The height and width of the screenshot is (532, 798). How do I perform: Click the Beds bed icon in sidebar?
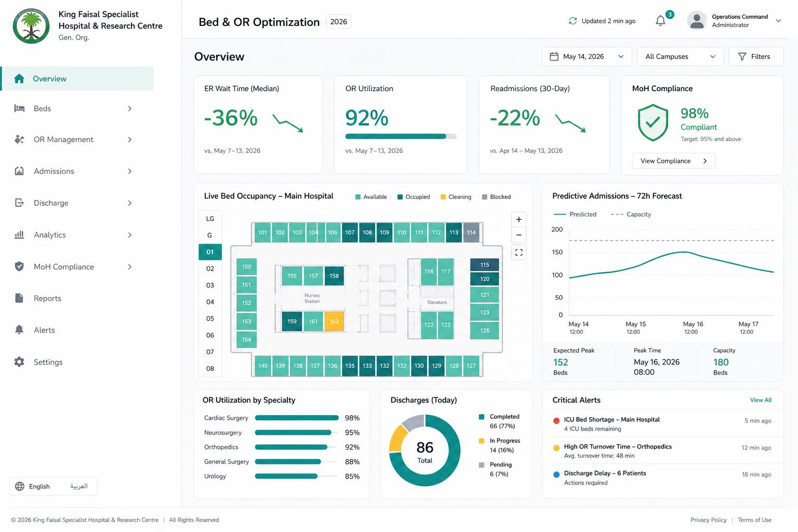(x=19, y=109)
